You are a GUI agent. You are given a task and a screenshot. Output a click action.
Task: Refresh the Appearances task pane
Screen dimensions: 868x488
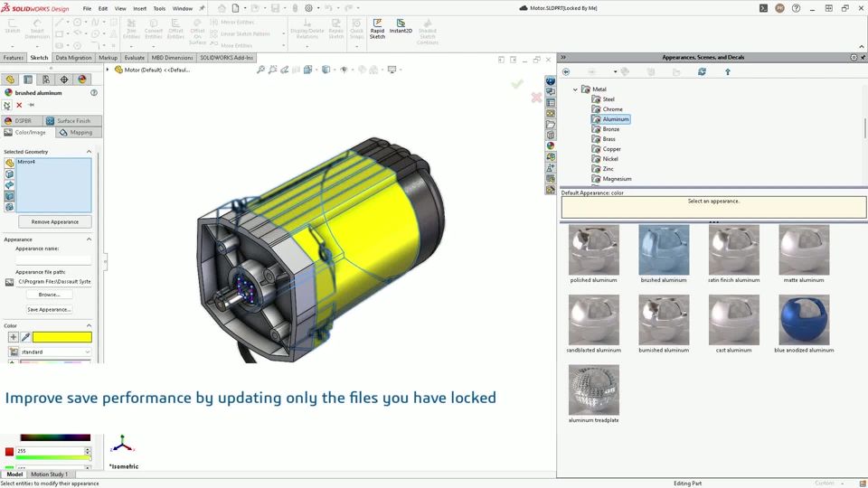(702, 72)
